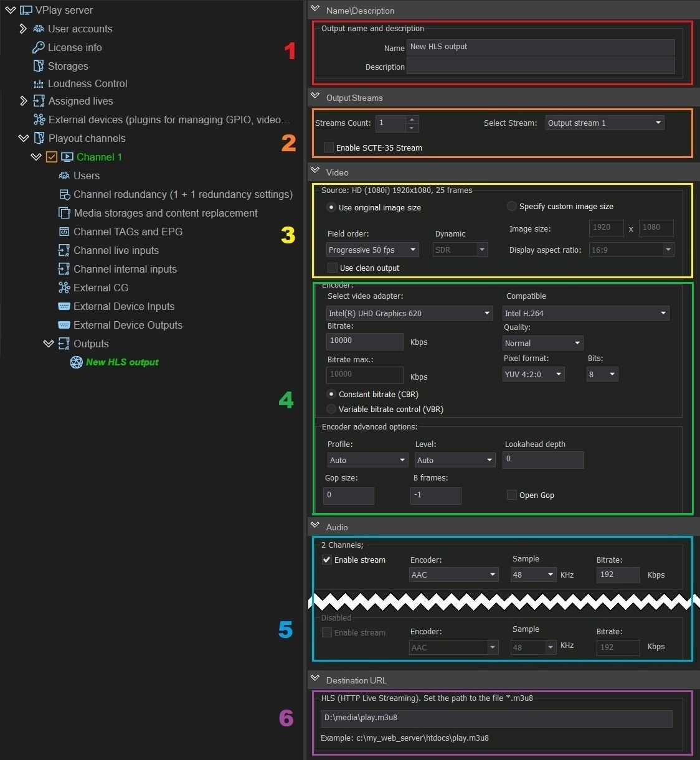
Task: Click the Channel 1 monitor icon
Action: [x=67, y=157]
